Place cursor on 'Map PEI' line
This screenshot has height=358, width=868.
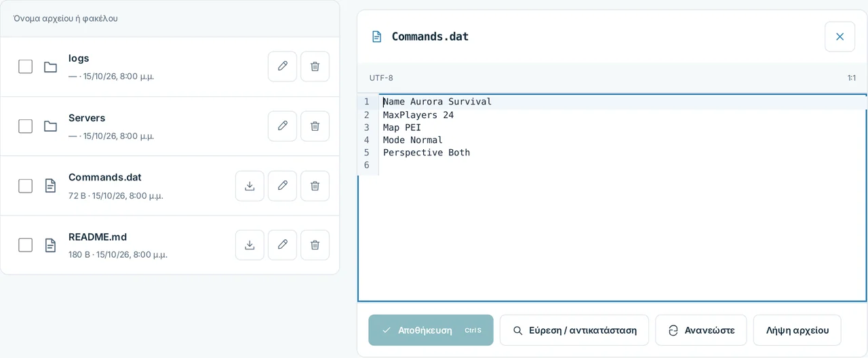pos(402,127)
